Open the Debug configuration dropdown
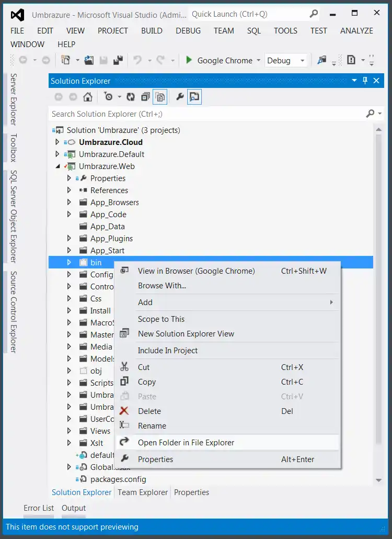Image resolution: width=392 pixels, height=539 pixels. [303, 61]
